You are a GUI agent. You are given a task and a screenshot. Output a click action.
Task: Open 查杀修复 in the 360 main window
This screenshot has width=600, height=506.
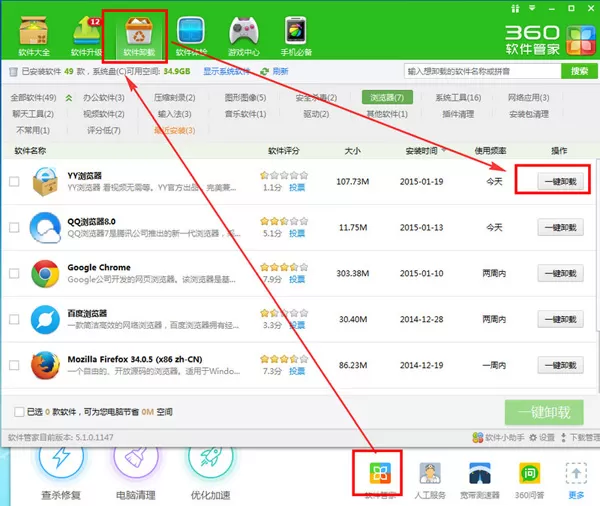click(x=61, y=475)
